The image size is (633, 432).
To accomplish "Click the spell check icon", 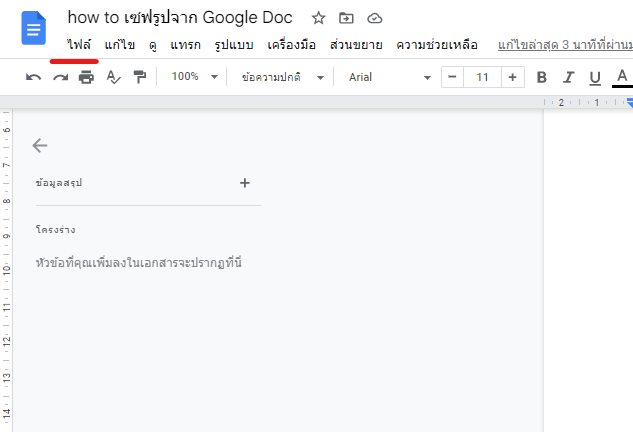I will point(113,77).
